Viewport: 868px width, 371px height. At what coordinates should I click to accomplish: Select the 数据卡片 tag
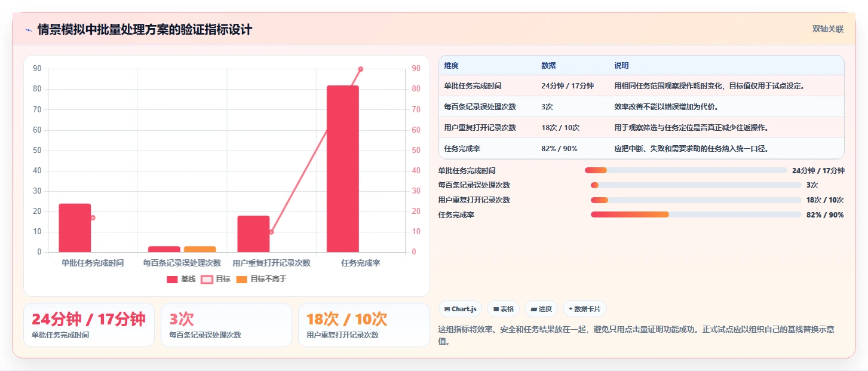585,309
